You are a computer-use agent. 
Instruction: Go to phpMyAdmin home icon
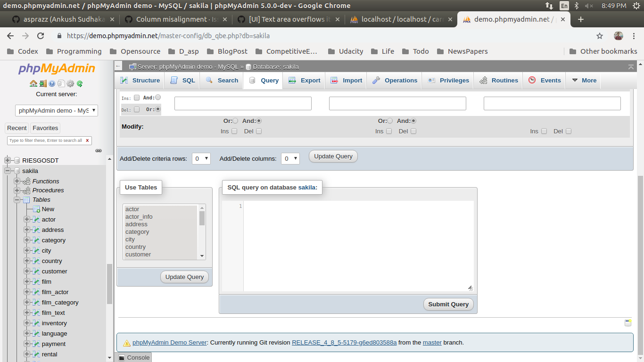click(33, 83)
